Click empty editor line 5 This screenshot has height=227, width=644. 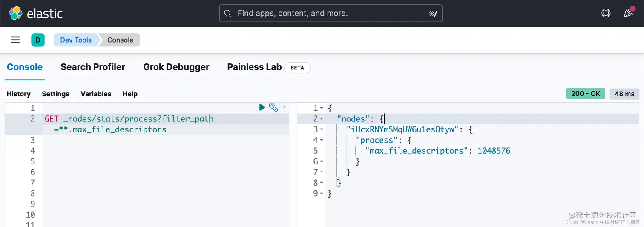tap(166, 161)
